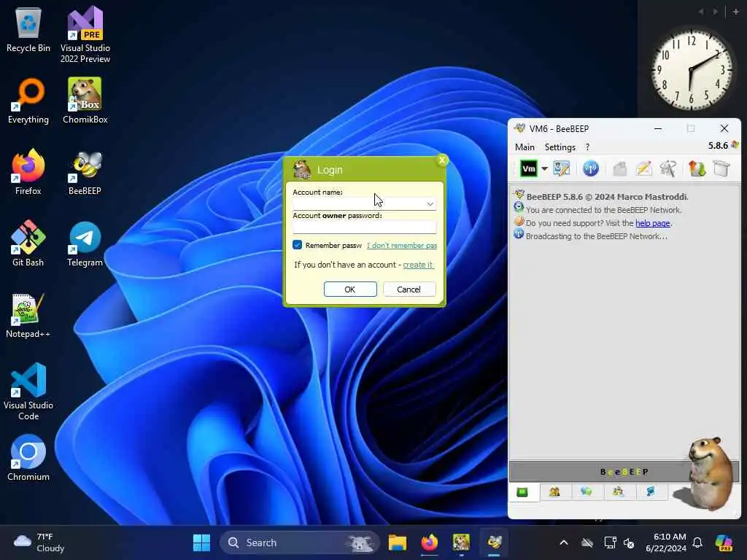The height and width of the screenshot is (560, 747).
Task: Click the blue broadcast antenna toolbar icon
Action: tap(590, 168)
